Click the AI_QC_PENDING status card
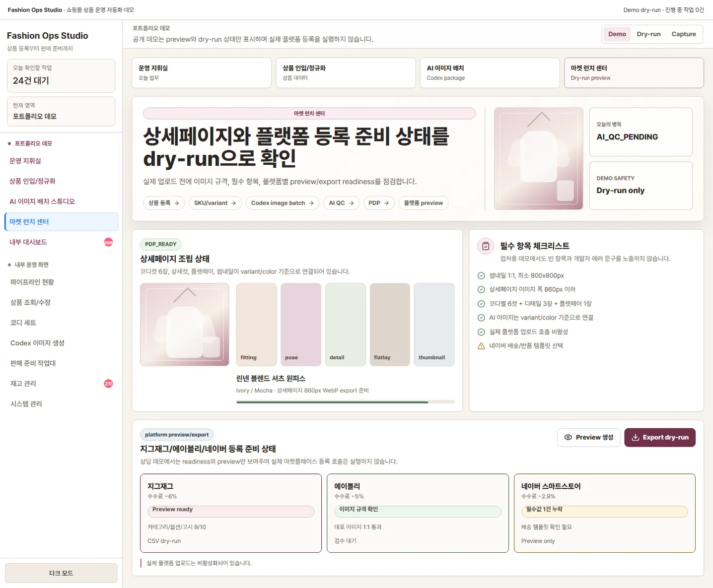Image resolution: width=713 pixels, height=588 pixels. tap(641, 132)
